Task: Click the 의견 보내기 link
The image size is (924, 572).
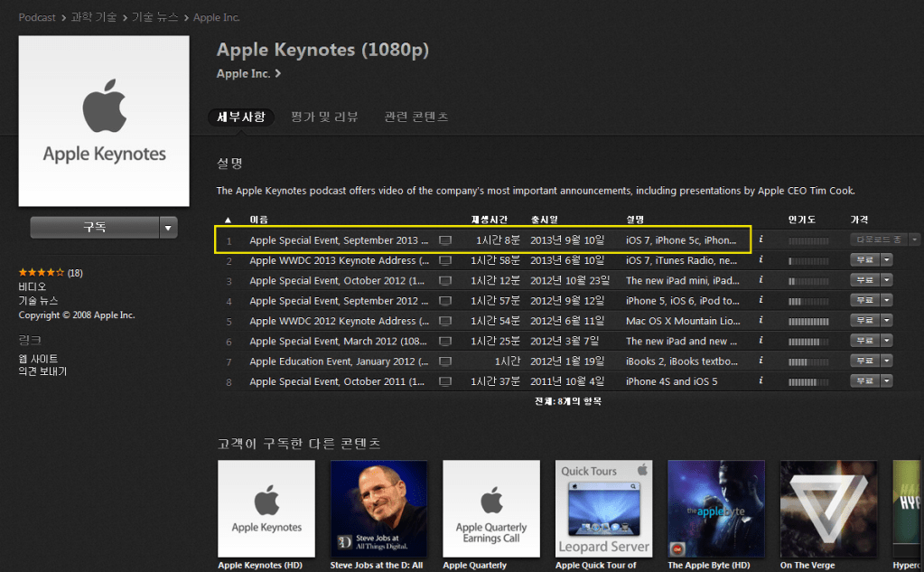Action: 42,371
